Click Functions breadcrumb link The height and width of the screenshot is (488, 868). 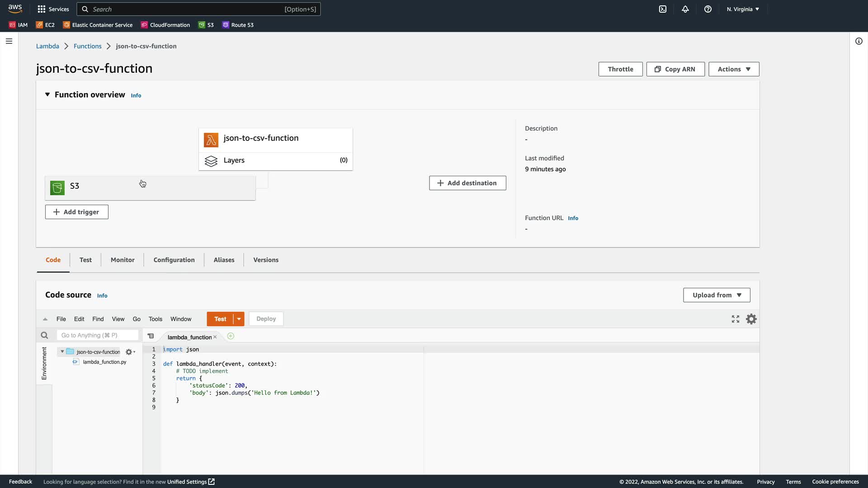(87, 46)
